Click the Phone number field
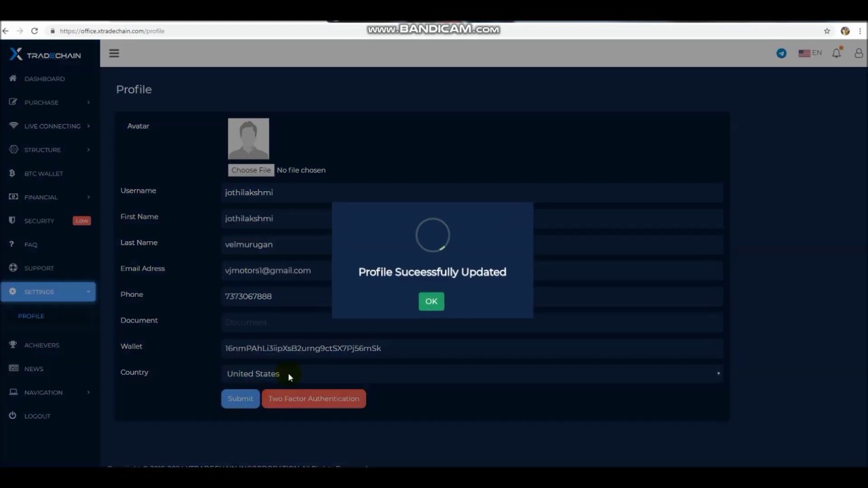This screenshot has width=868, height=488. [x=472, y=296]
